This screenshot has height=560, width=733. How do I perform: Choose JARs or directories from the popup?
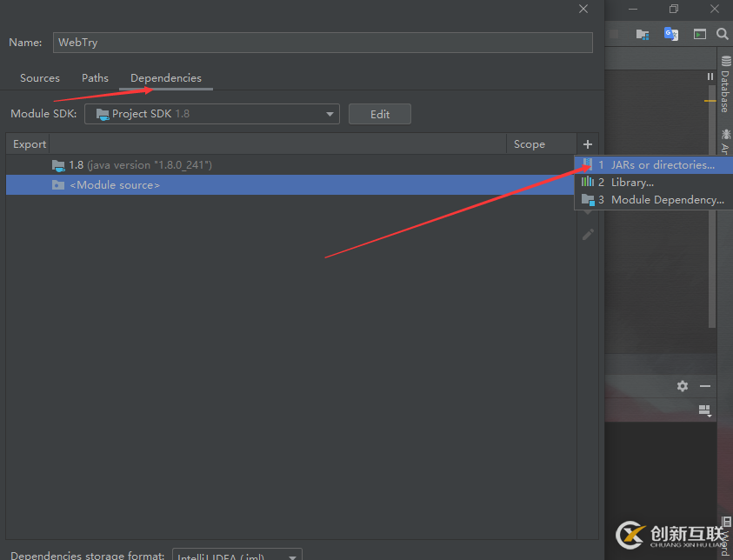click(654, 165)
